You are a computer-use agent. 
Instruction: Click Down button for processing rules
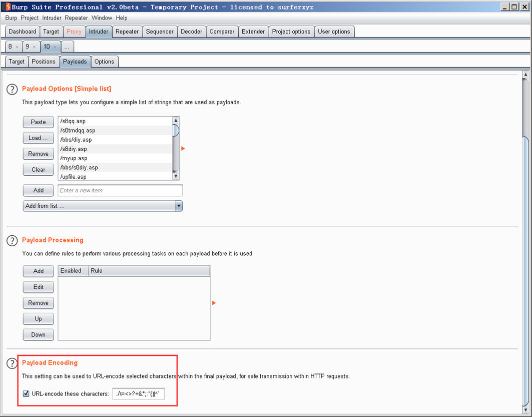coord(39,334)
